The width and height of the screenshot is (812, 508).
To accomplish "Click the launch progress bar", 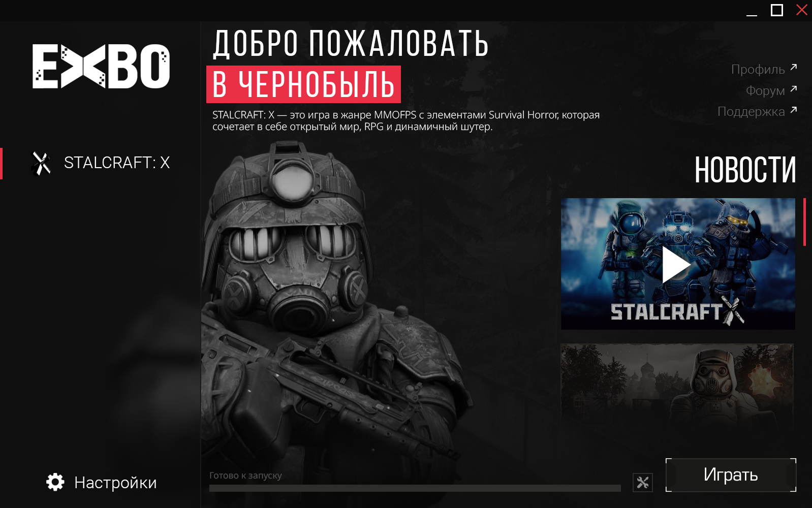I will [x=415, y=488].
